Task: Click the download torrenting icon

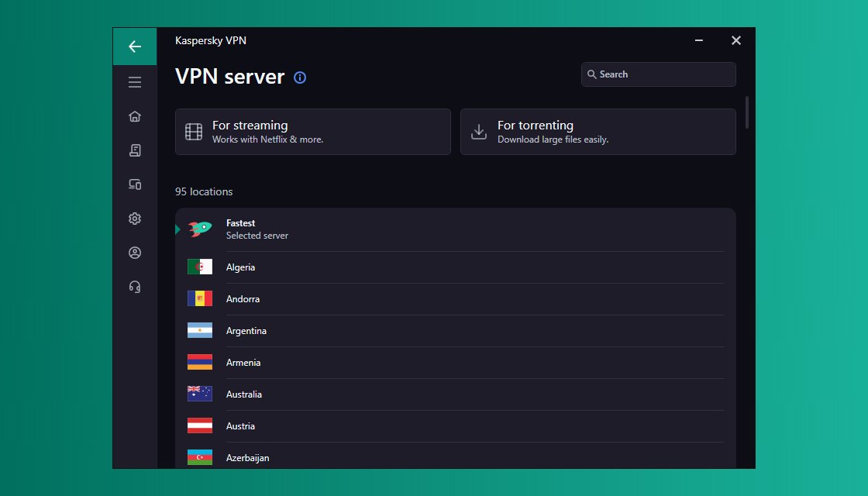Action: pyautogui.click(x=479, y=132)
